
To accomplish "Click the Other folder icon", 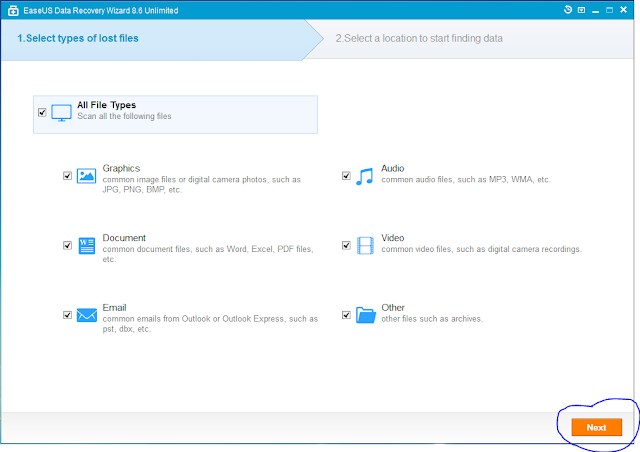I will [365, 315].
